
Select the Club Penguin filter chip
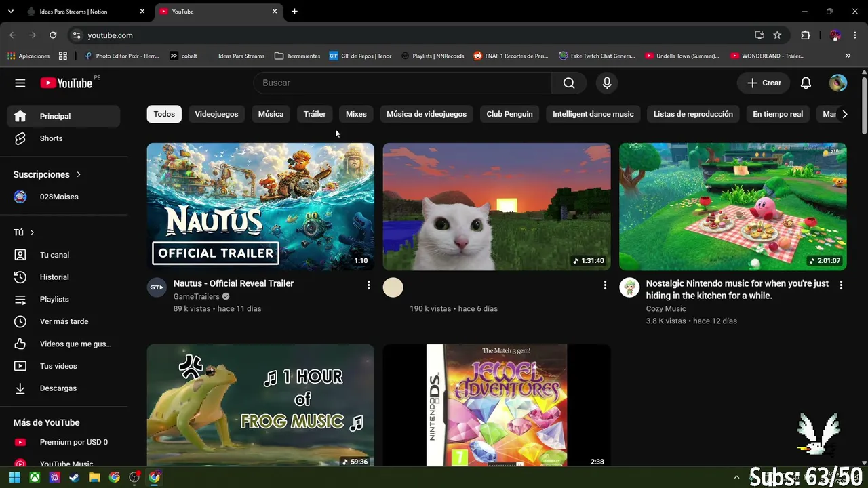(509, 114)
